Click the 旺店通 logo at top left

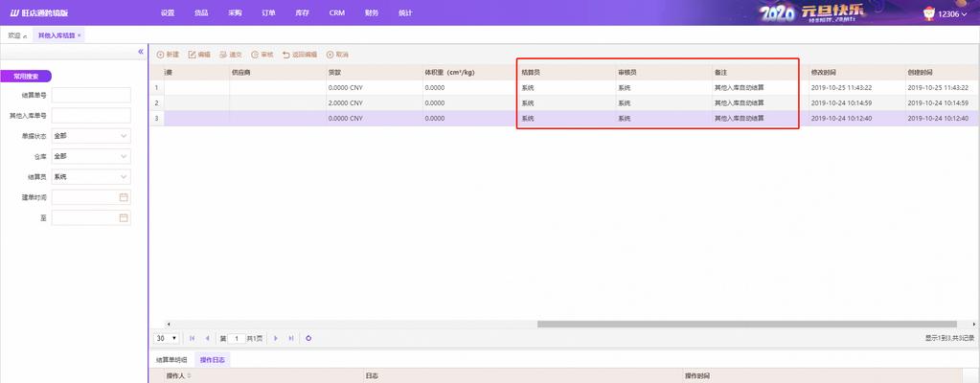coord(38,13)
